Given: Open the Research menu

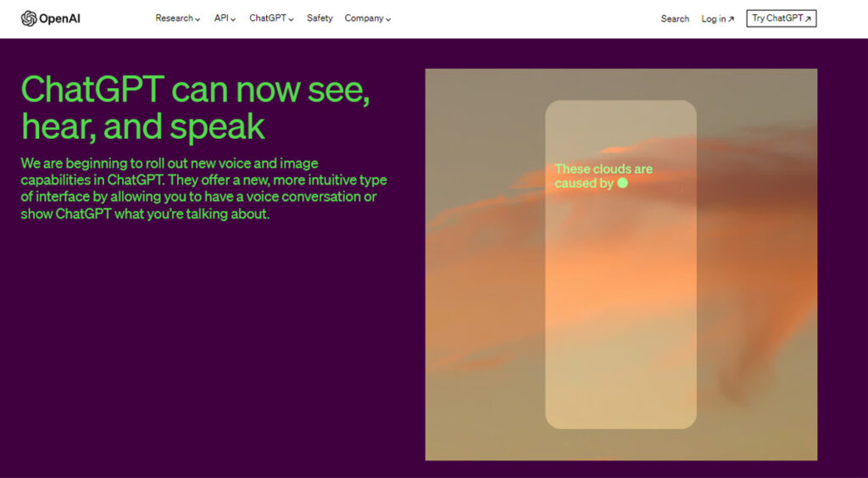Looking at the screenshot, I should click(x=174, y=19).
